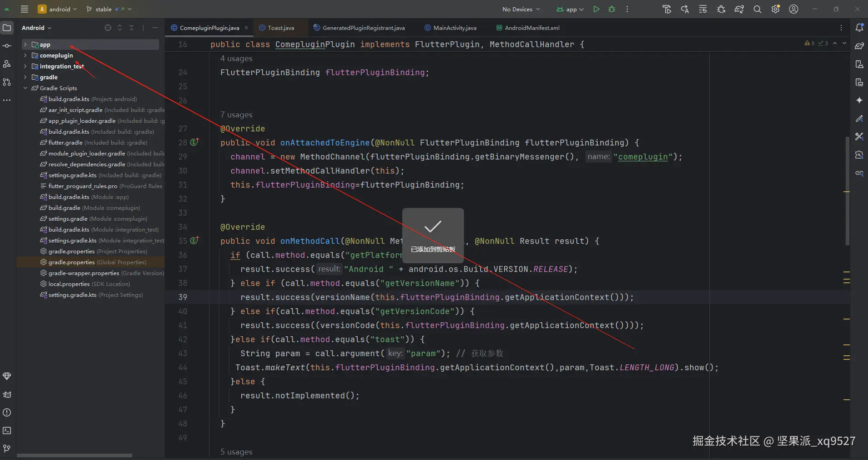Open the Project tool window folder icon
The image size is (868, 460).
coord(7,28)
